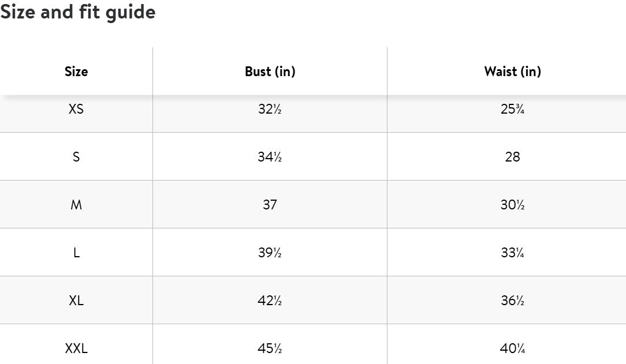
Task: Choose the S size row label
Action: coord(76,157)
